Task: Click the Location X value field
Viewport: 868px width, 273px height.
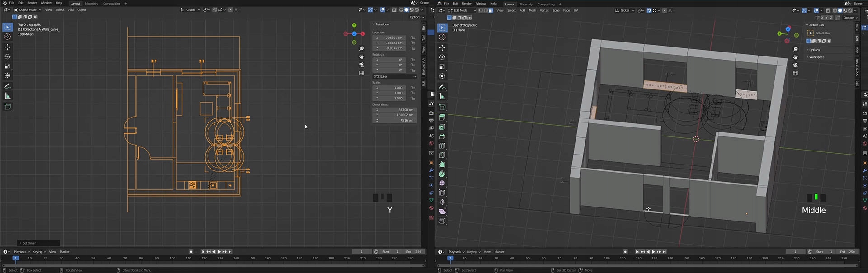Action: [x=393, y=38]
